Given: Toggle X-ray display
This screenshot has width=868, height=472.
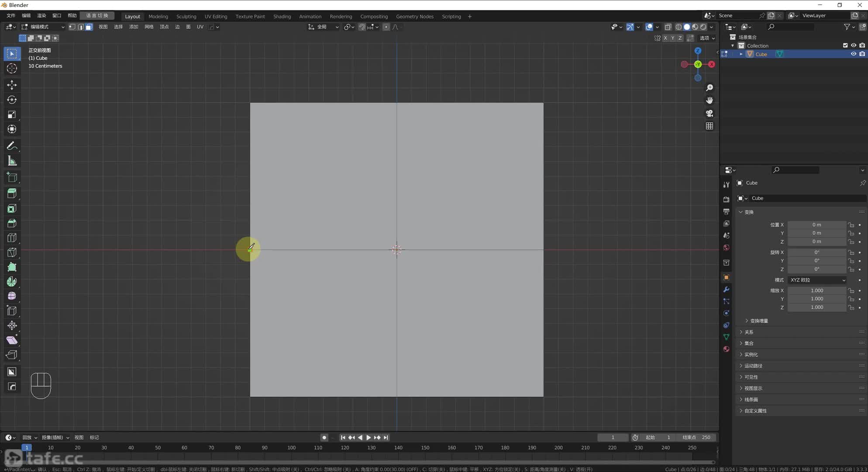Looking at the screenshot, I should pos(668,27).
